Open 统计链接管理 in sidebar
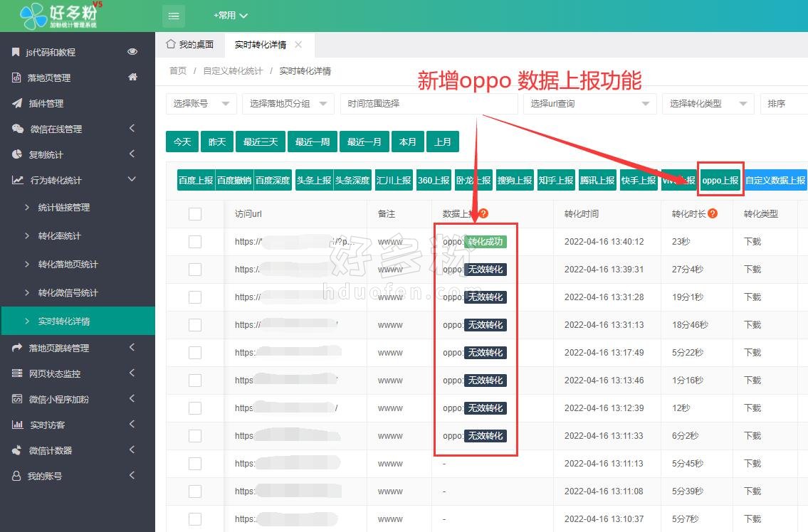This screenshot has height=532, width=808. coord(64,208)
